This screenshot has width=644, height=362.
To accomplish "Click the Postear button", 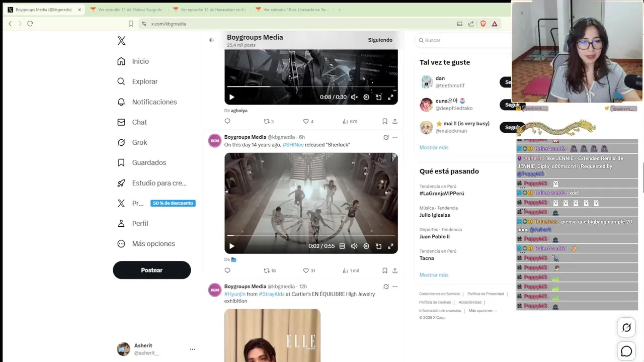I will tap(151, 270).
